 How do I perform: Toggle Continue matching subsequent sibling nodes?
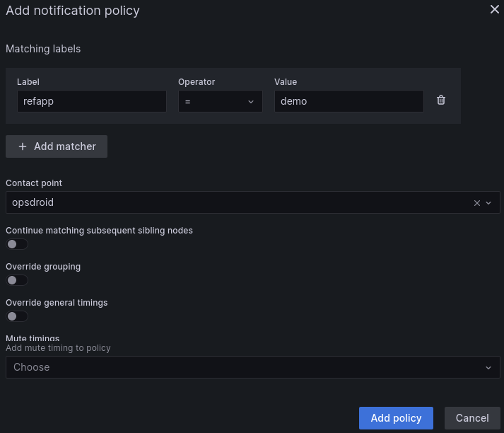(17, 244)
